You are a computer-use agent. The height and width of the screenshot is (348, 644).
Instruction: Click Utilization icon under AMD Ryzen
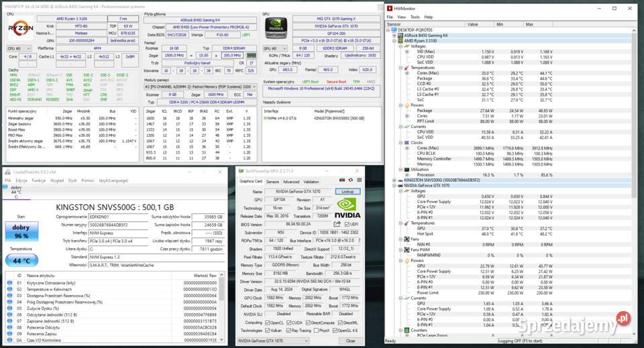coord(407,170)
